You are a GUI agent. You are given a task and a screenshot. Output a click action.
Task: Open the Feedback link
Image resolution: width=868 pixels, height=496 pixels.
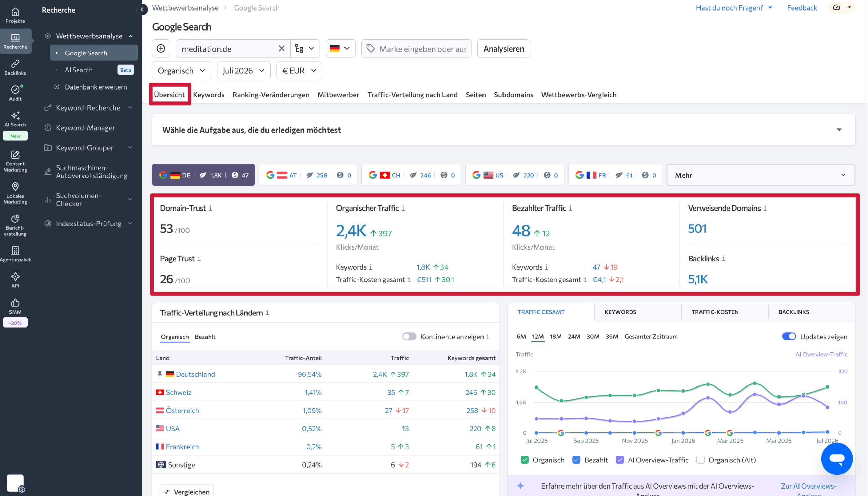pyautogui.click(x=802, y=8)
